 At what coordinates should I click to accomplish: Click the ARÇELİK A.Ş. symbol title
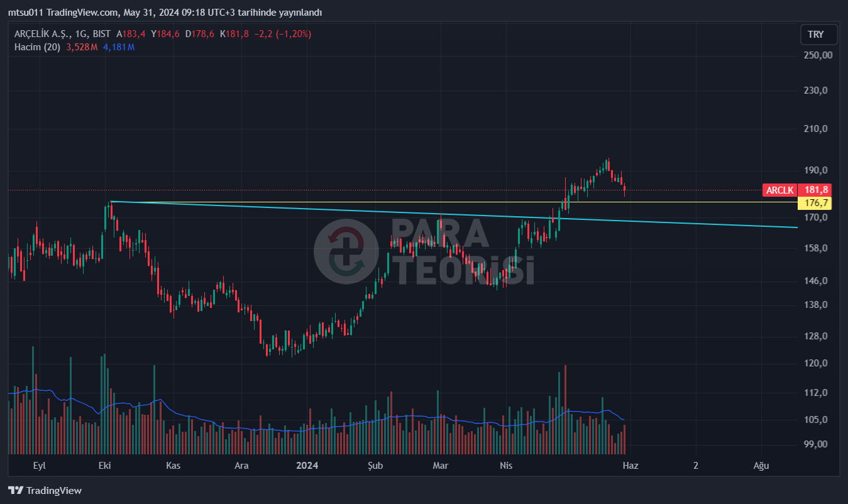pos(41,34)
